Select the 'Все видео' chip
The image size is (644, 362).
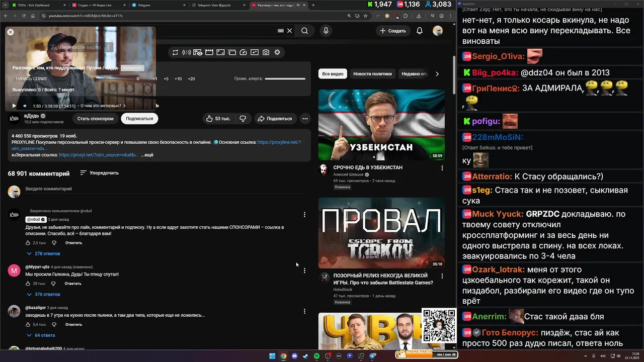(333, 74)
